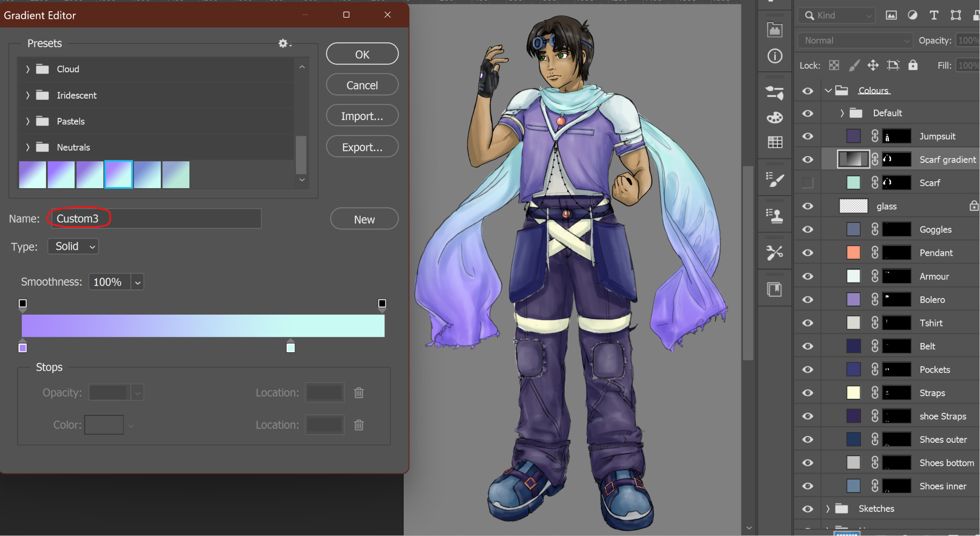Filter layers by type layers icon
Image resolution: width=980 pixels, height=536 pixels.
pyautogui.click(x=934, y=16)
